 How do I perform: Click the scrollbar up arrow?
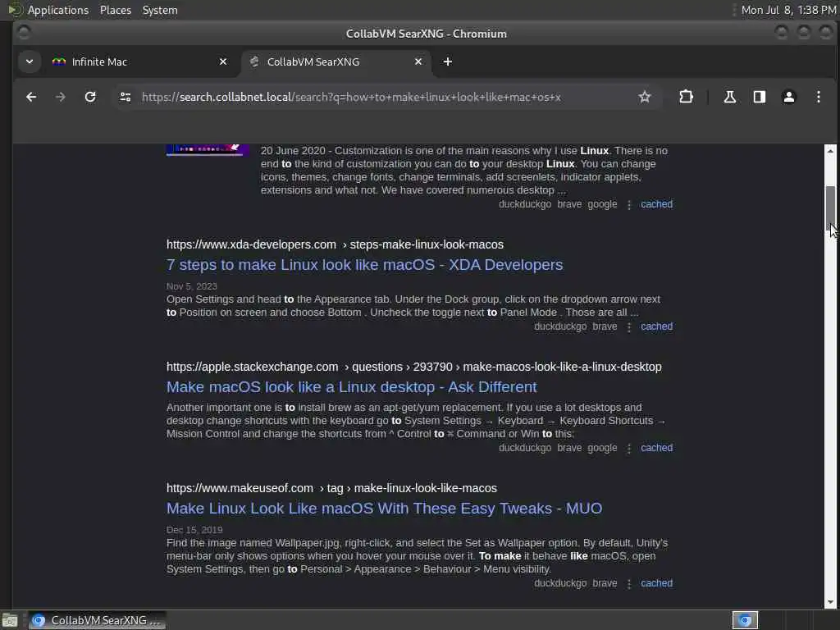tap(830, 151)
